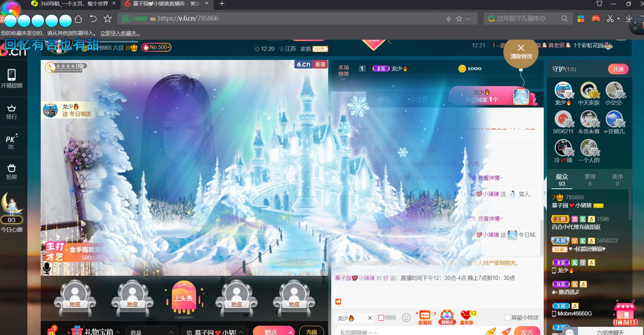
Task: Open the arrow next to 赠送 button
Action: 291,332
